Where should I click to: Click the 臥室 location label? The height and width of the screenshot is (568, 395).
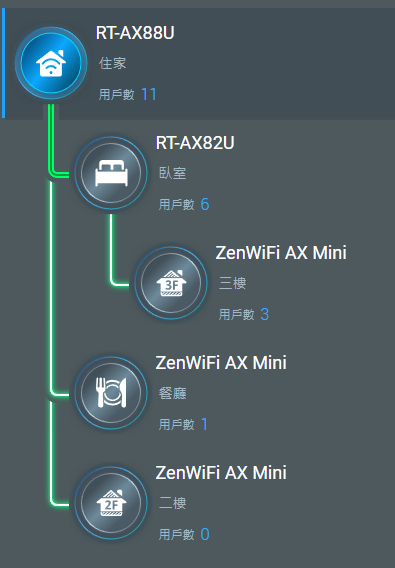[x=172, y=173]
